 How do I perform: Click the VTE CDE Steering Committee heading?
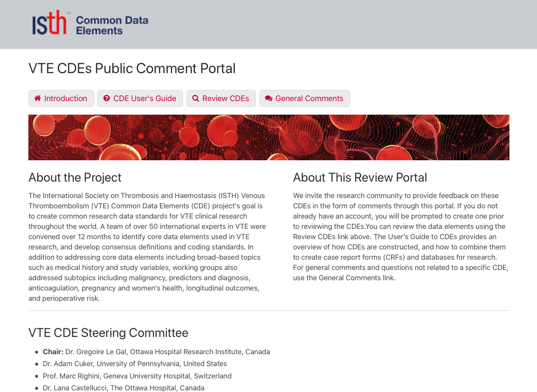pyautogui.click(x=108, y=333)
